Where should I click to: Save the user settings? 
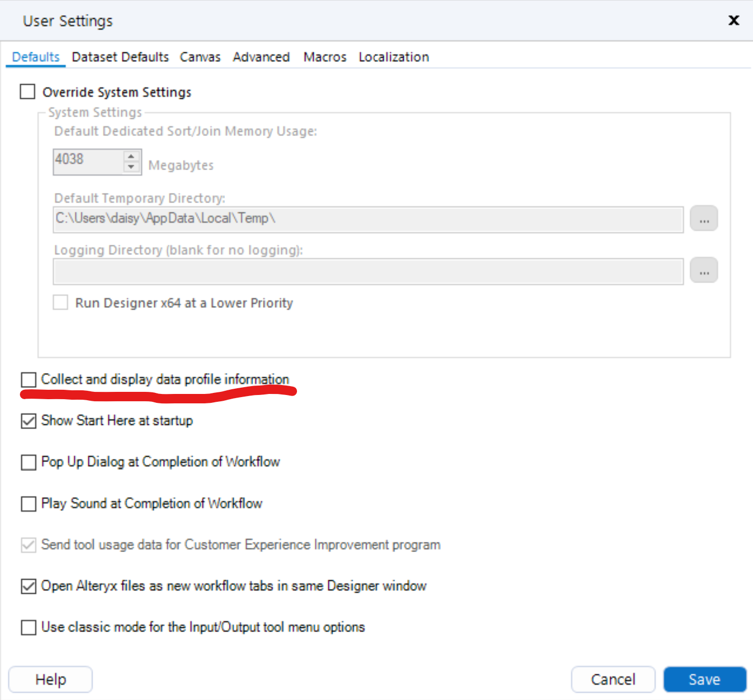[x=704, y=679]
